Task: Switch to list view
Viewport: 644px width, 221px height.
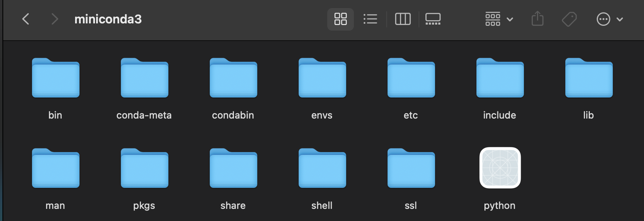Action: tap(370, 19)
